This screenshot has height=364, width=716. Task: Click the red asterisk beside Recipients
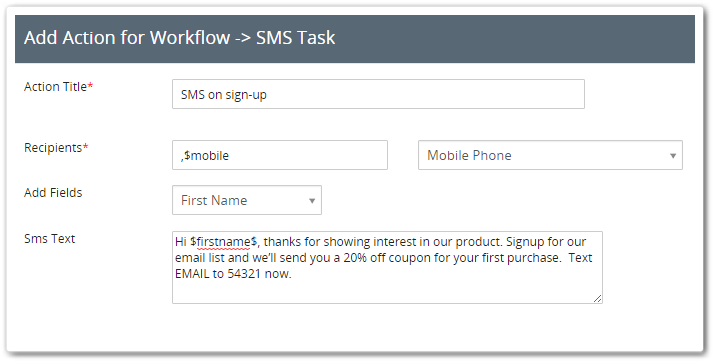point(85,147)
